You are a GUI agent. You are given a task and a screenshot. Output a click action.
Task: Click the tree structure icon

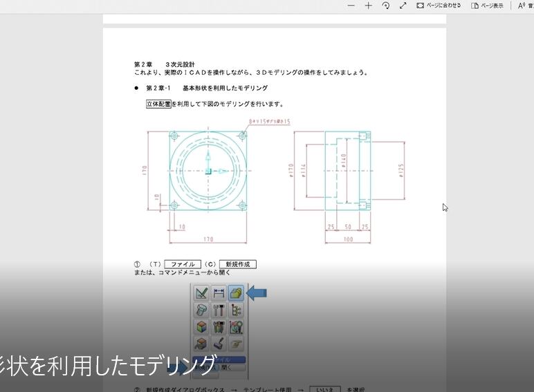pyautogui.click(x=236, y=310)
